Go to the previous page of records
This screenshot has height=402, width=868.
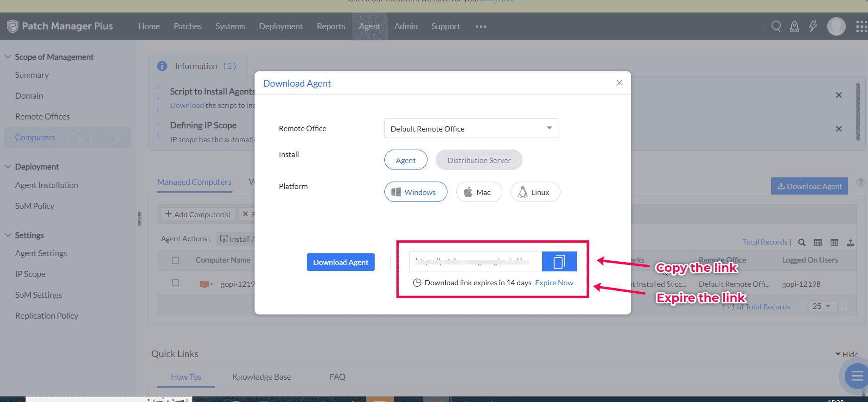click(803, 306)
